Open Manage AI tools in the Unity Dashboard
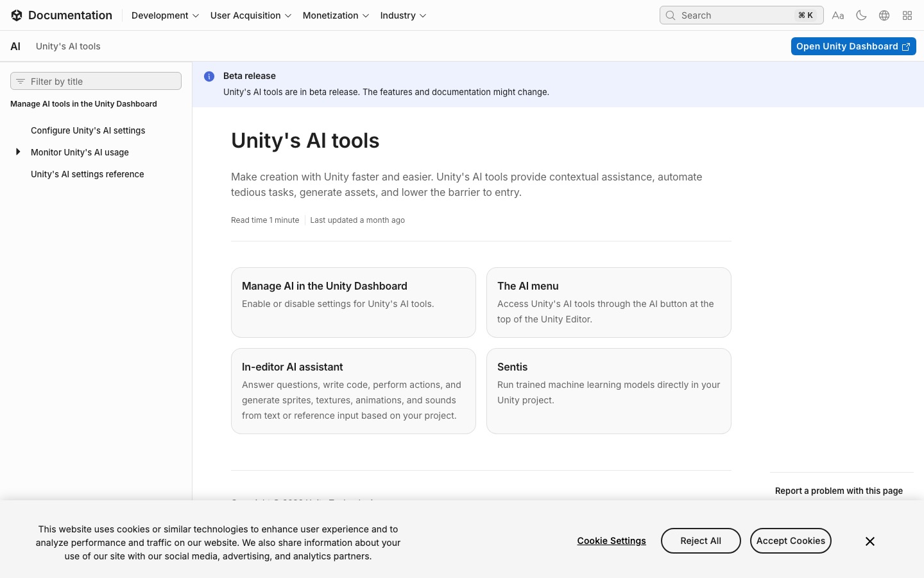 coord(83,104)
